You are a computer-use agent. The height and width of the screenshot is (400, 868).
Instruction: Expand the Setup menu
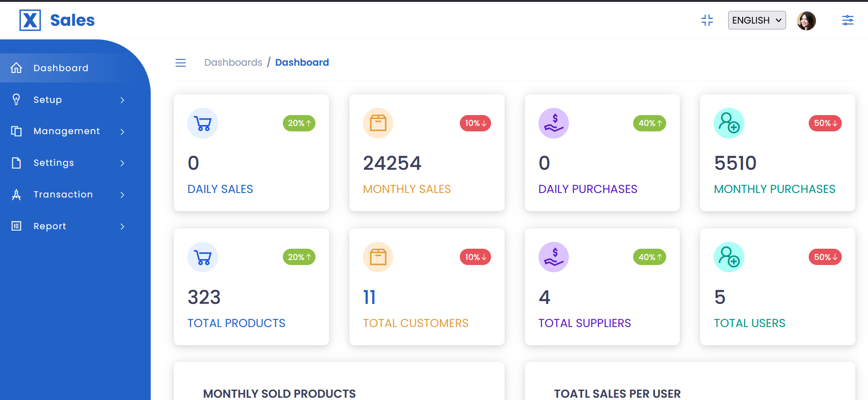coord(68,100)
